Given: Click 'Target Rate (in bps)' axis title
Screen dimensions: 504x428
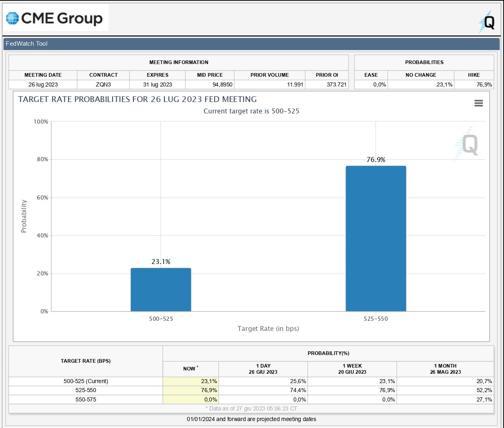Looking at the screenshot, I should pos(268,328).
